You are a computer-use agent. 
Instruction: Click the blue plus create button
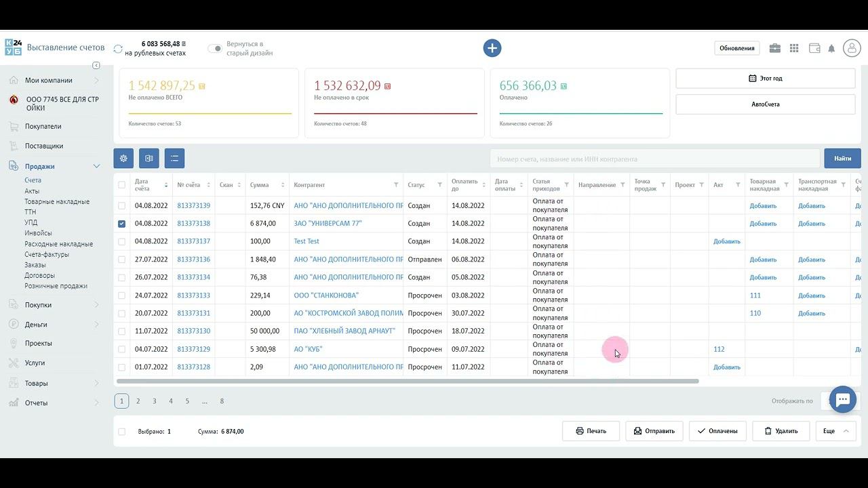tap(492, 48)
